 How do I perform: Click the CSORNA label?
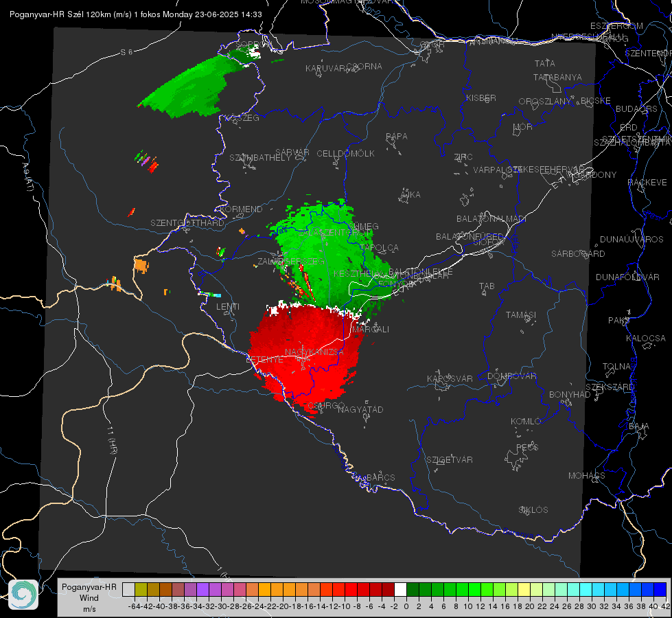click(364, 67)
